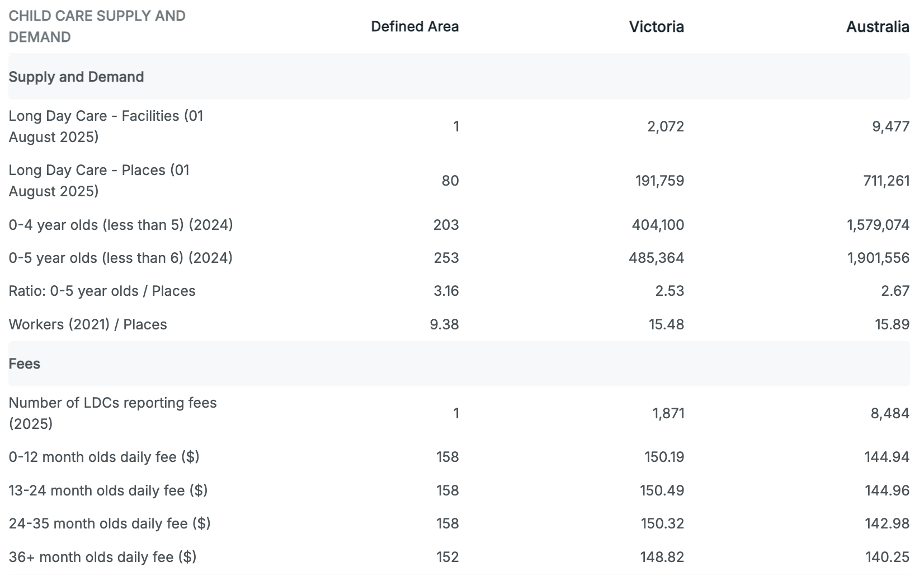Click Victoria's 191,759 places value
The height and width of the screenshot is (576, 924).
[659, 181]
